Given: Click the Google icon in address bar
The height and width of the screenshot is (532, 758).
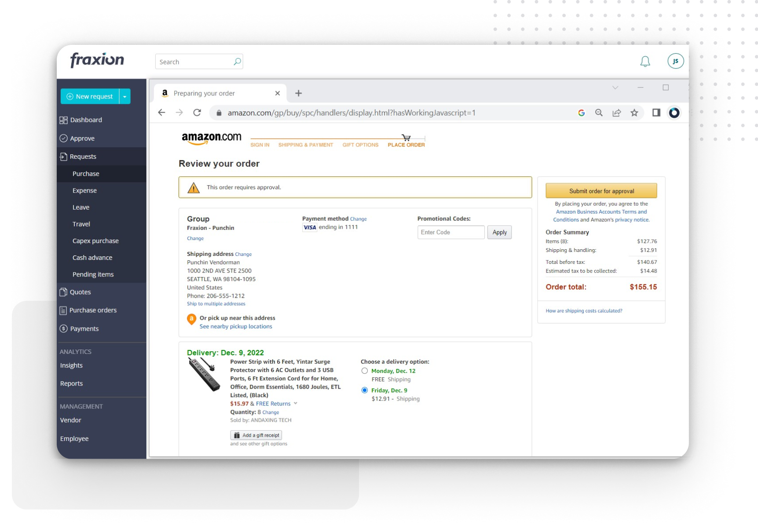Looking at the screenshot, I should point(581,113).
